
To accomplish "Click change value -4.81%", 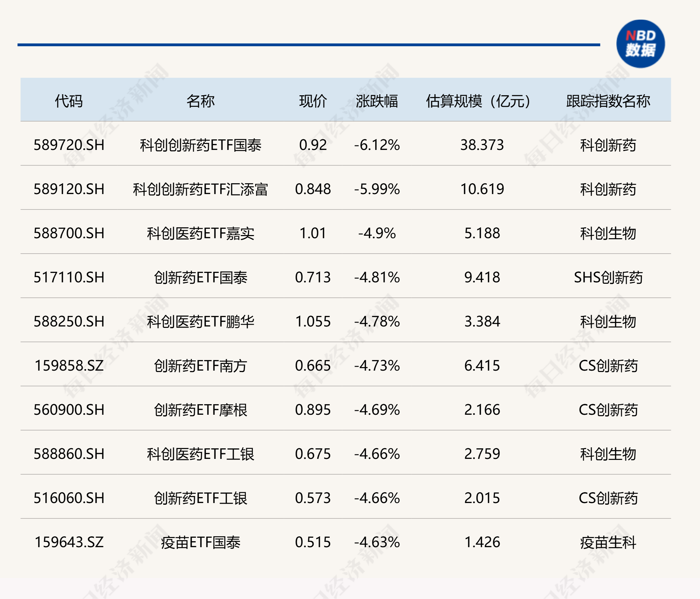I will coord(377,277).
